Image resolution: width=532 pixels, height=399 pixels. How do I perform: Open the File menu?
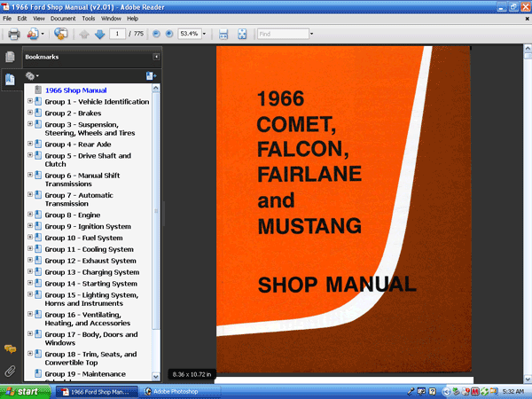tap(7, 19)
